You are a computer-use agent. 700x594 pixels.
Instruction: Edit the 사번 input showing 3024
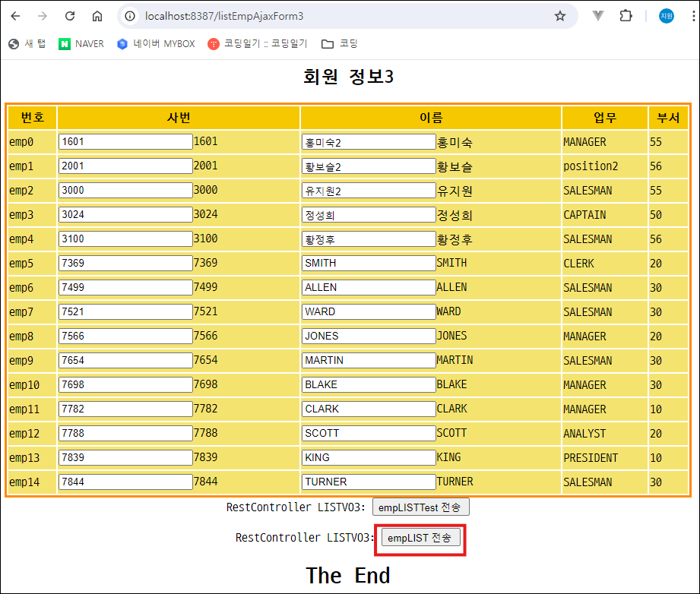click(125, 215)
